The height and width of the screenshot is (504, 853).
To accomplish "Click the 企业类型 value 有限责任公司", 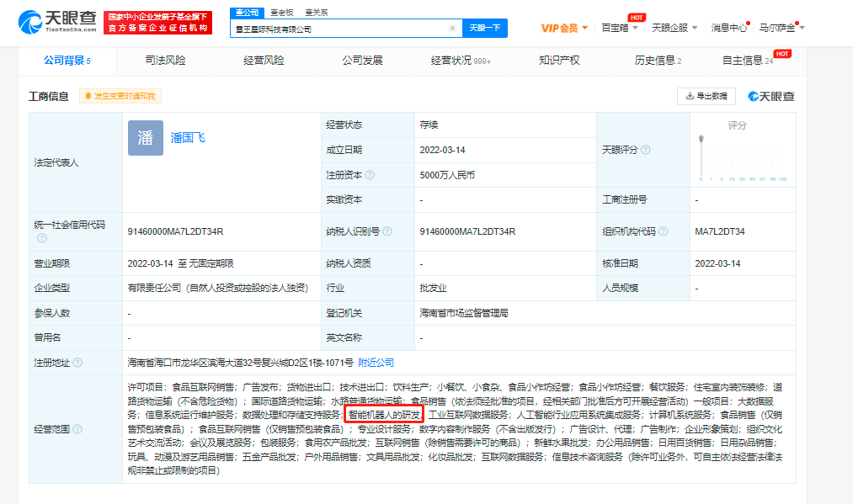I will [218, 288].
